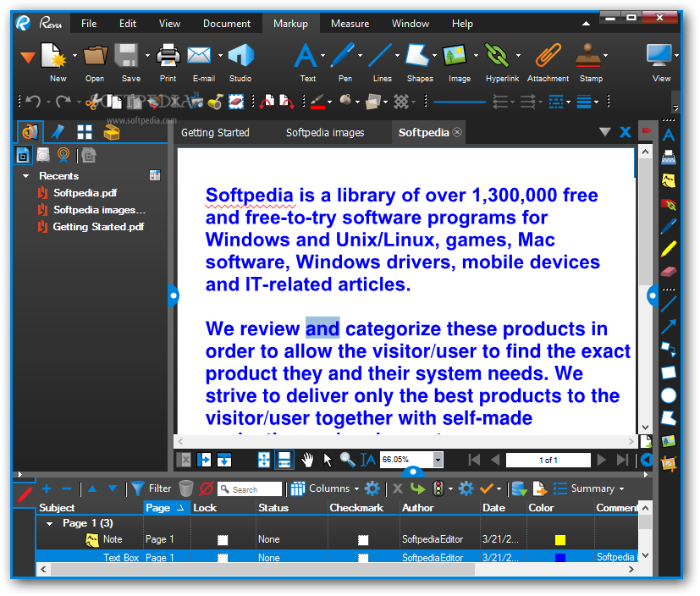Switch to the Getting Started tab
Screen dimensions: 700x596
pos(215,133)
